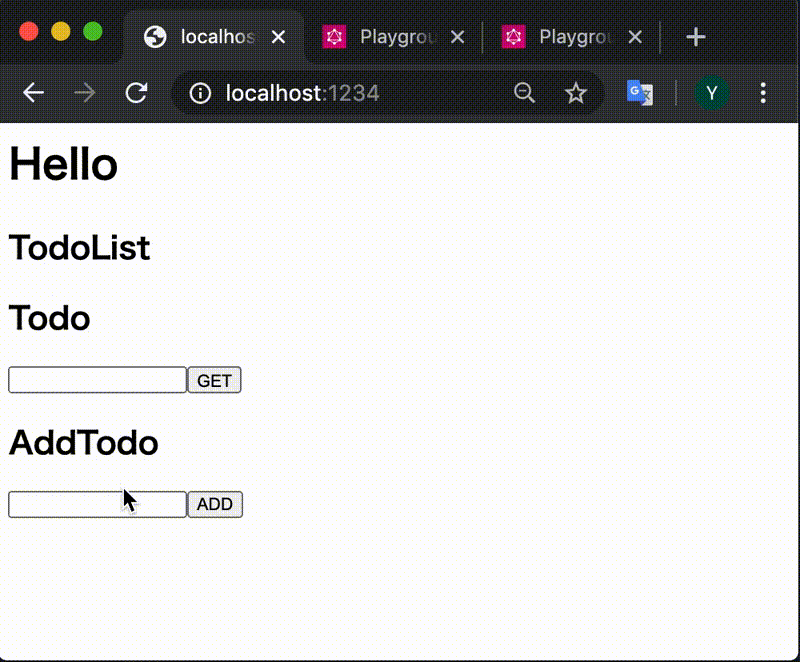Click inside the Todo text input field
The image size is (800, 662).
(x=95, y=380)
